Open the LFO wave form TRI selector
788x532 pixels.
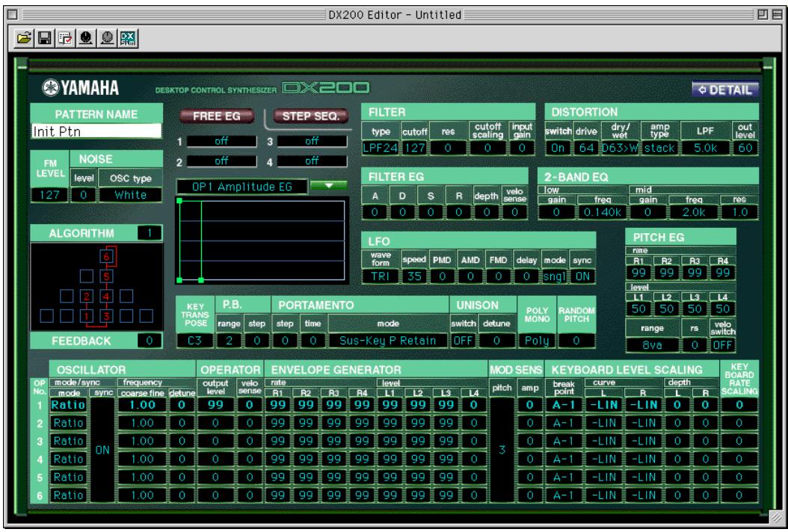tap(381, 276)
